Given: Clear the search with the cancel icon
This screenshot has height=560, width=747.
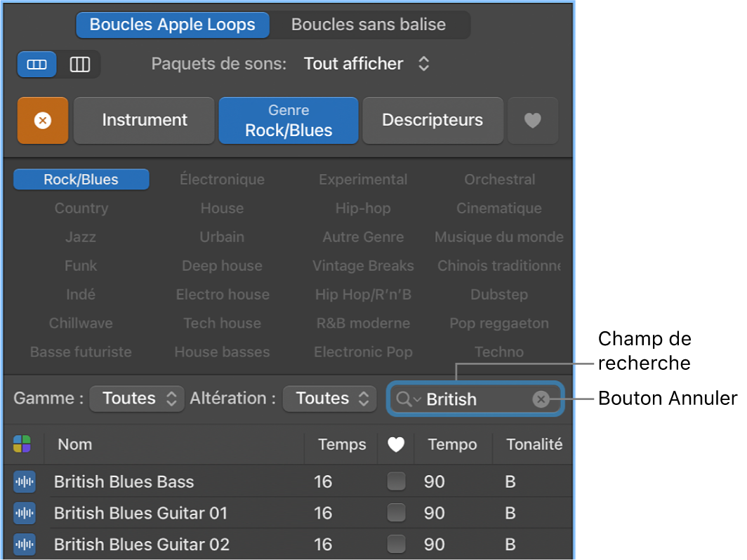Looking at the screenshot, I should click(541, 399).
